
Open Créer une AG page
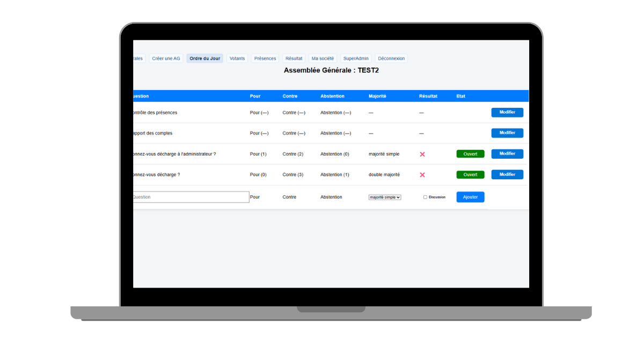[x=166, y=58]
